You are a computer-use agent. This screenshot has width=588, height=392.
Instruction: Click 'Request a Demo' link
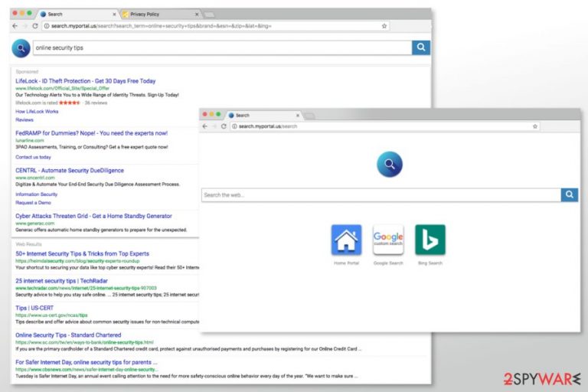pyautogui.click(x=33, y=203)
